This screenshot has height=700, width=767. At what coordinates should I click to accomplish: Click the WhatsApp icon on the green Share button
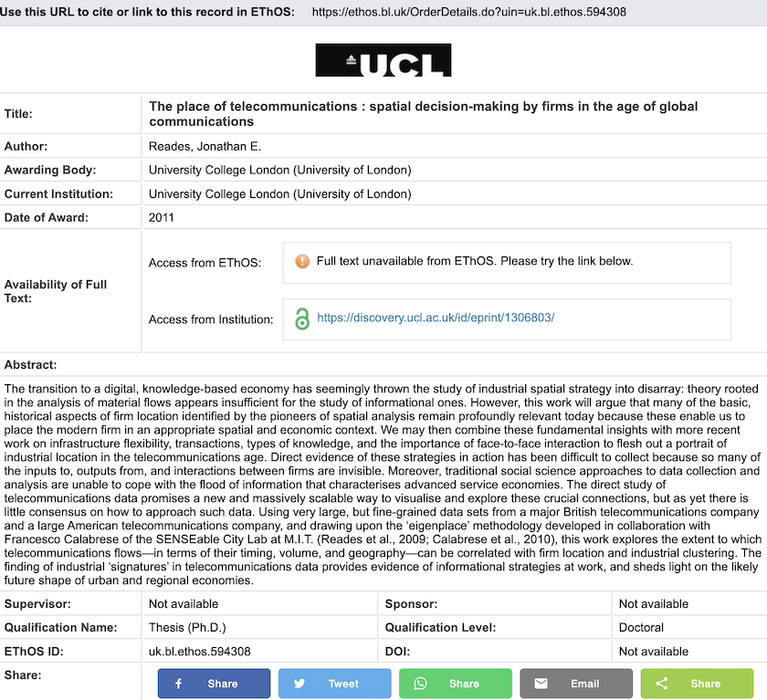pyautogui.click(x=420, y=683)
